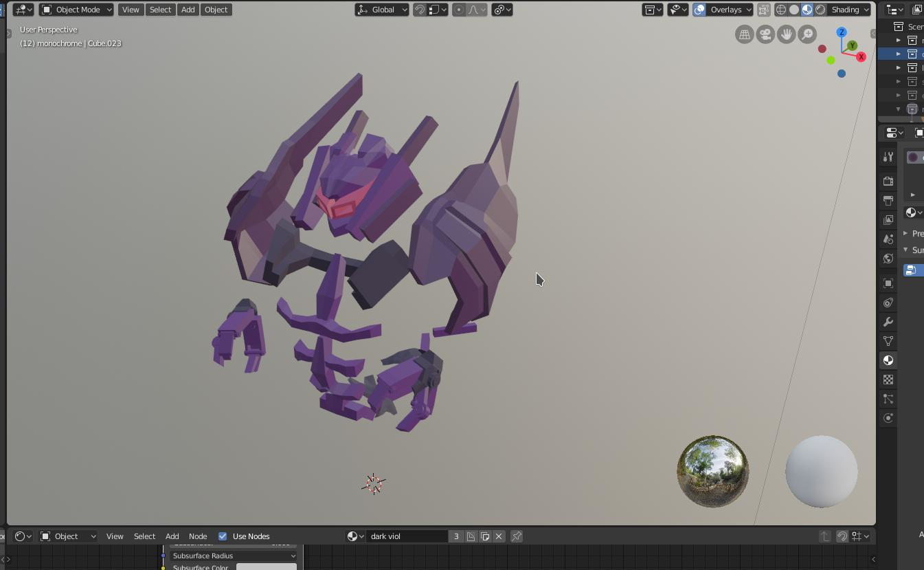Screen dimensions: 924x570
Task: Browse materials next to dark viol
Action: (x=356, y=536)
